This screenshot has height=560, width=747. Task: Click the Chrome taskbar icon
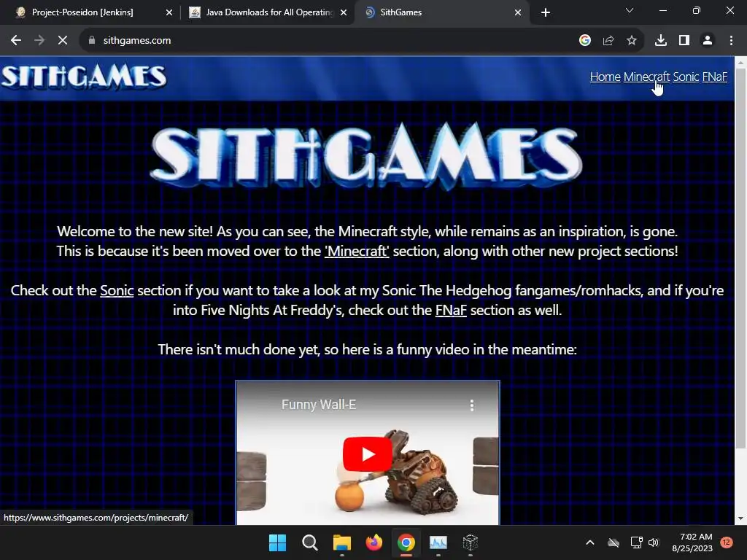click(x=406, y=542)
